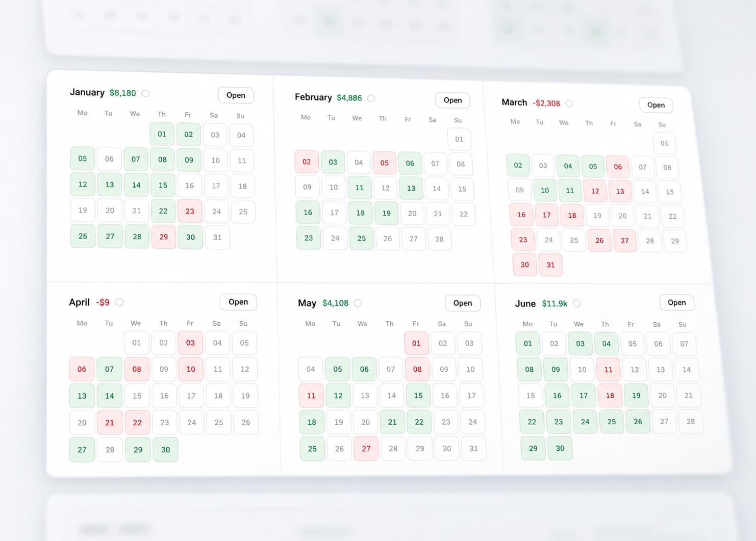Click March 31 red day cell
Image resolution: width=756 pixels, height=541 pixels.
point(550,265)
